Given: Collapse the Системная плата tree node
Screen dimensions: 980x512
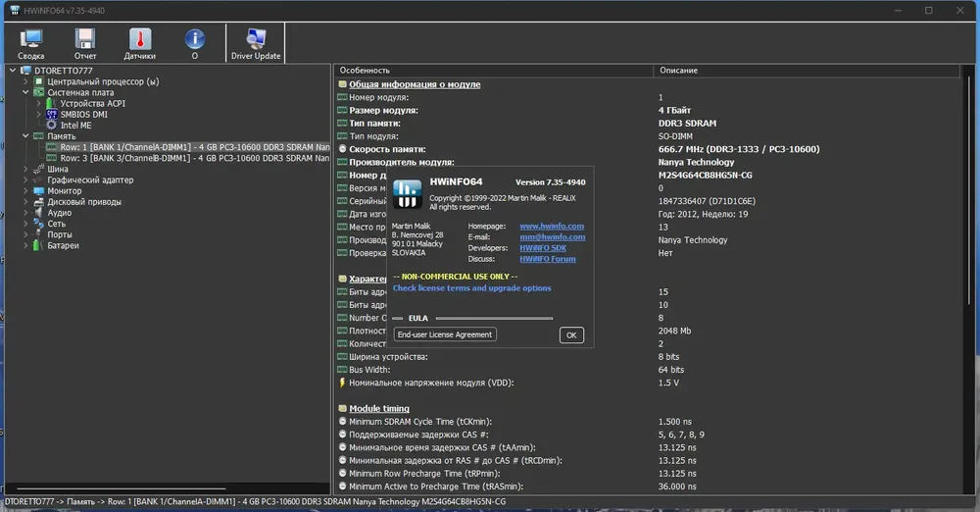Looking at the screenshot, I should point(25,92).
